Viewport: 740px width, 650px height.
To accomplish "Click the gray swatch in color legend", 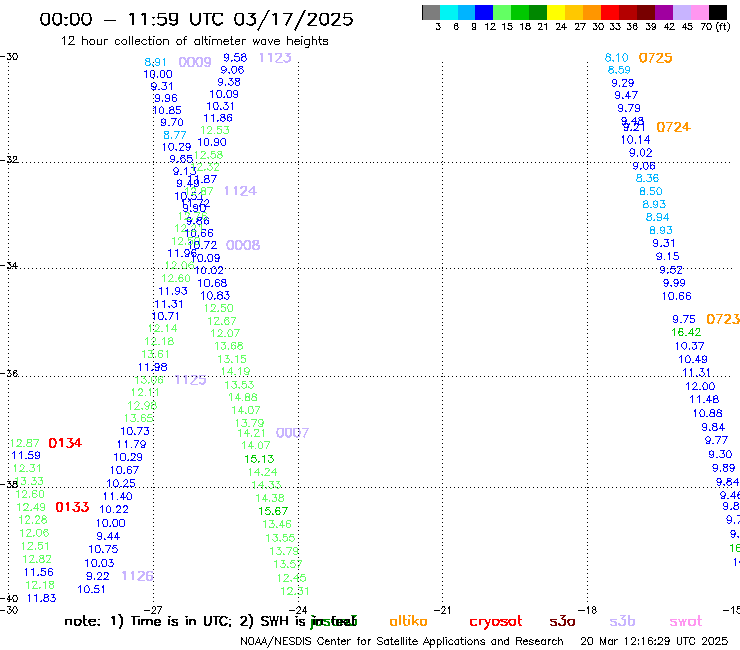I will click(431, 12).
